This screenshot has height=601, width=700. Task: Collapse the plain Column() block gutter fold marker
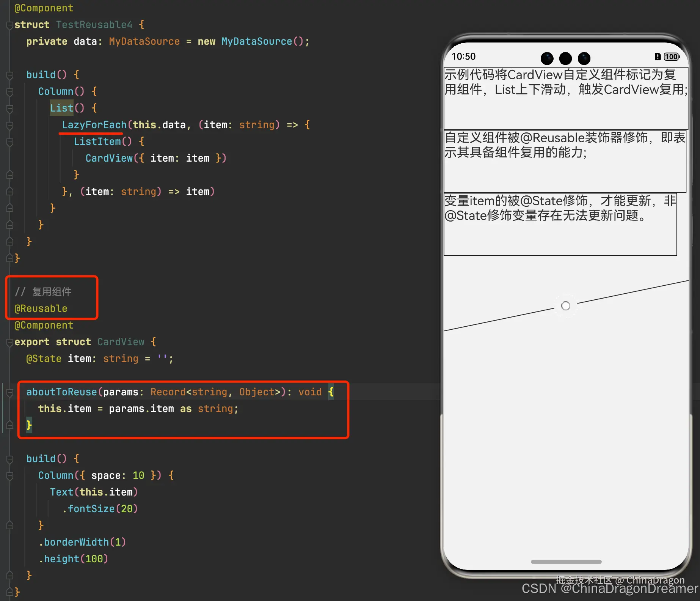[x=10, y=92]
